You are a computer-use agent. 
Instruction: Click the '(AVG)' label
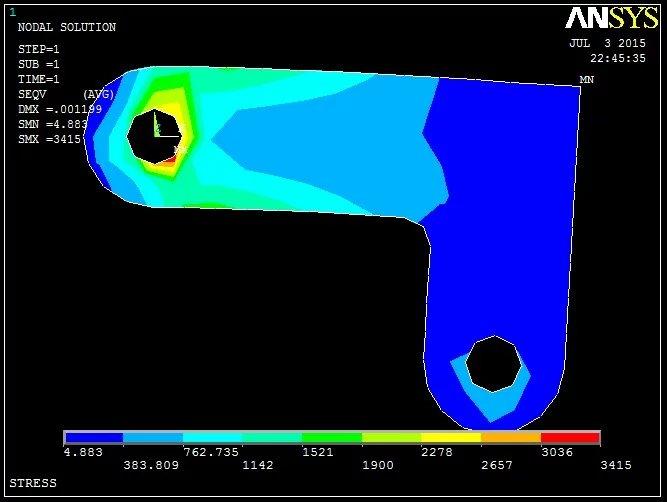click(x=98, y=94)
